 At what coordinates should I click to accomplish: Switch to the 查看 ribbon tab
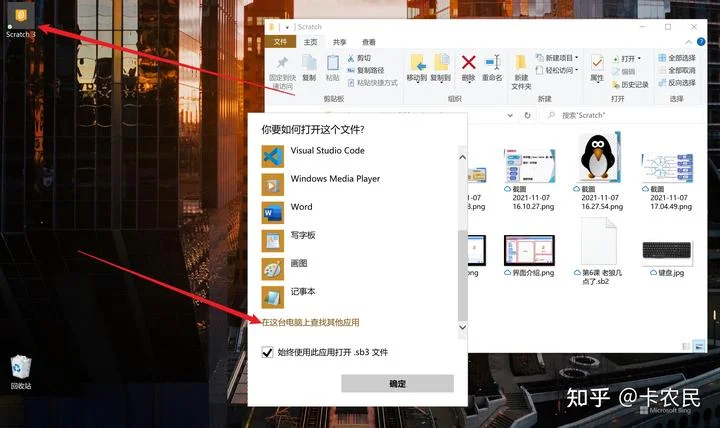point(369,42)
